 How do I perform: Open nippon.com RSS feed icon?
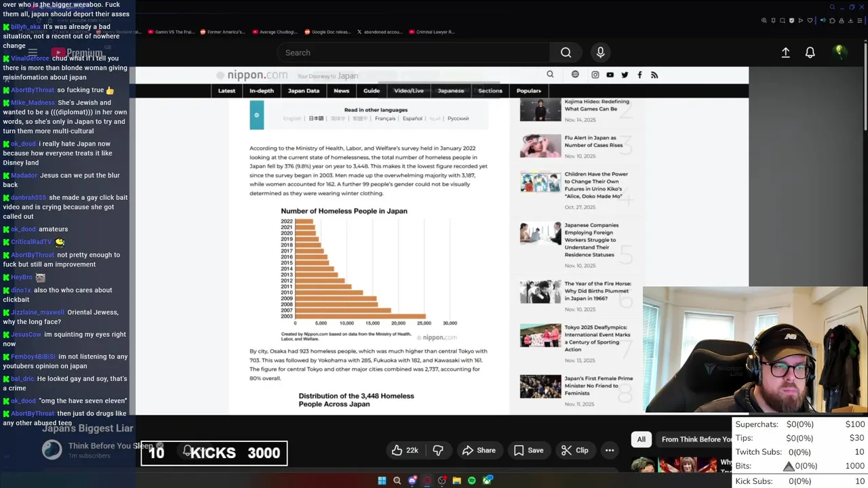click(x=654, y=75)
